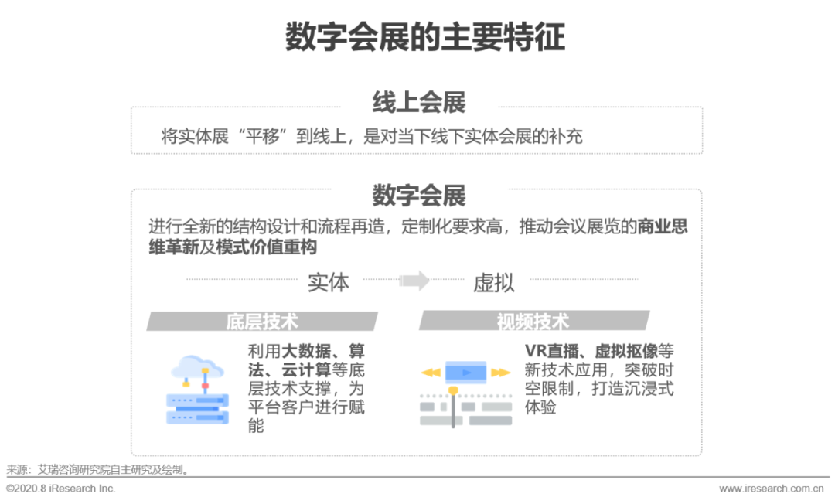Click the cloud icon above the servers
This screenshot has height=504, width=835.
197,367
